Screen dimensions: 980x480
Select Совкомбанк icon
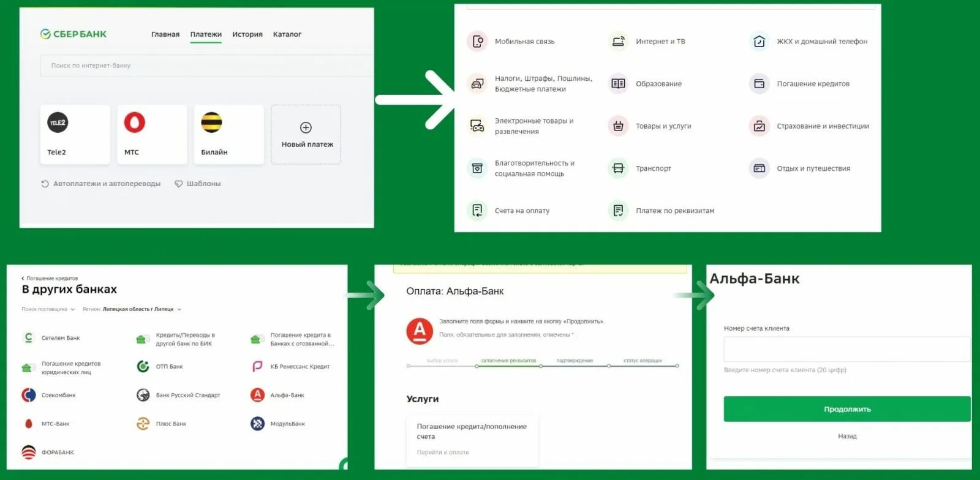[x=28, y=395]
